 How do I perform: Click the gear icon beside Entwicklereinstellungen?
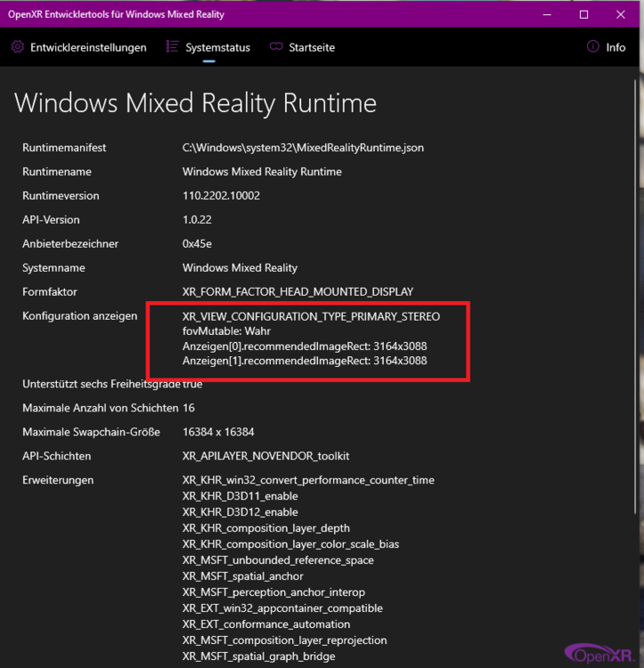(x=18, y=47)
